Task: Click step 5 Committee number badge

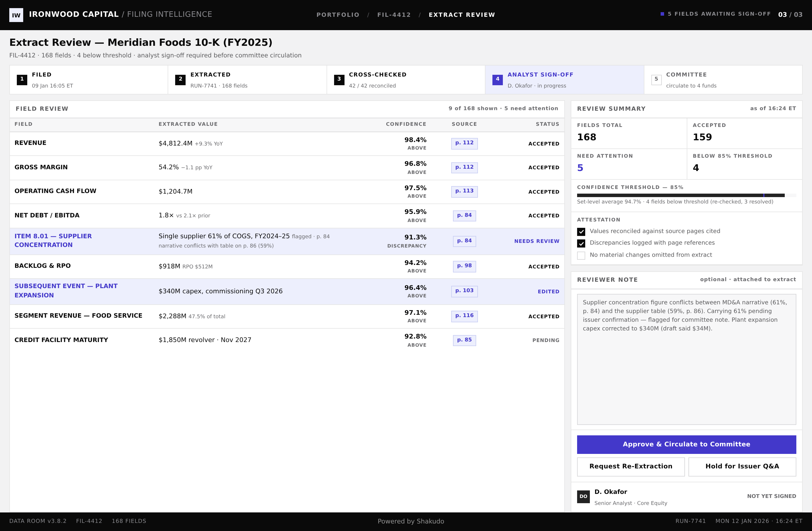Action: point(656,80)
